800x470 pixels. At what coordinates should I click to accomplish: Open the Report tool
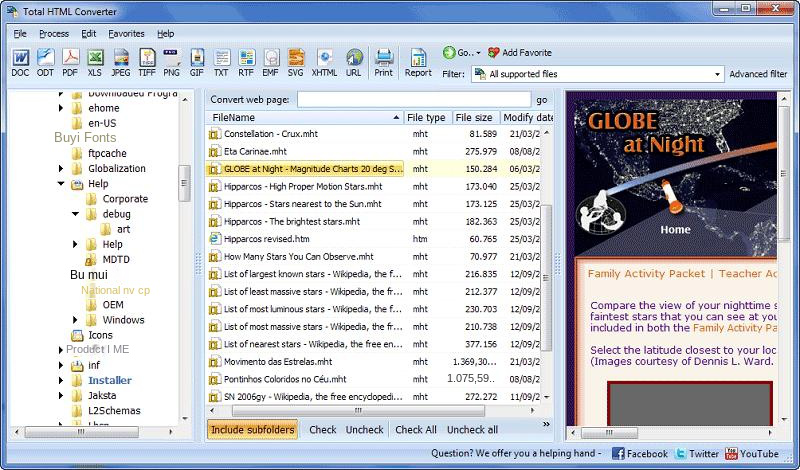tap(418, 61)
